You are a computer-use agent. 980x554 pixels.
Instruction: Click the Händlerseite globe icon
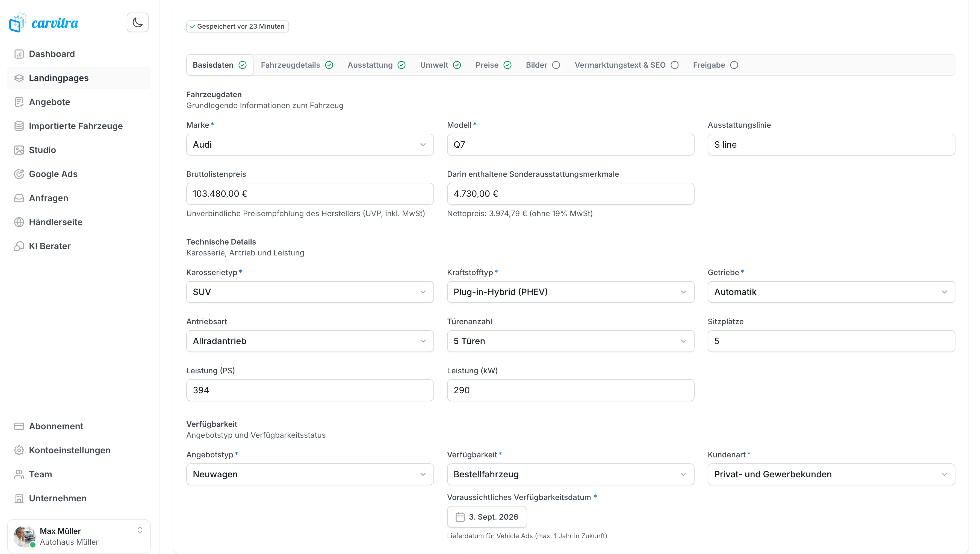(x=19, y=222)
